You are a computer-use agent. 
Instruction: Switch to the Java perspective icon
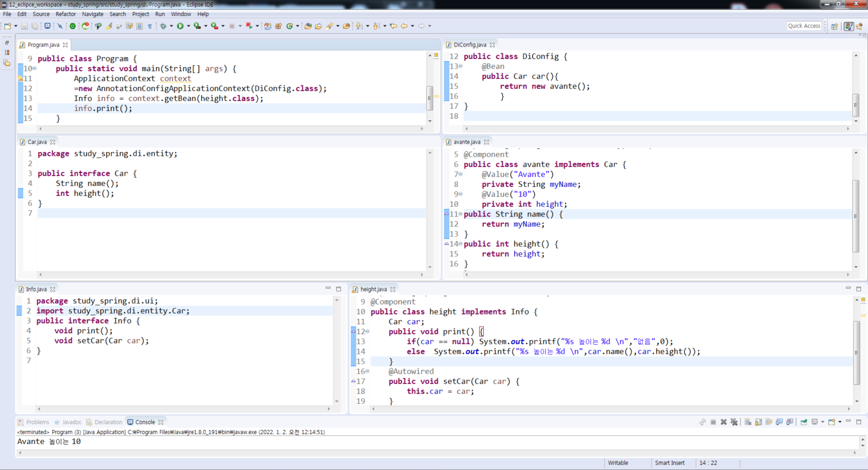pyautogui.click(x=849, y=26)
